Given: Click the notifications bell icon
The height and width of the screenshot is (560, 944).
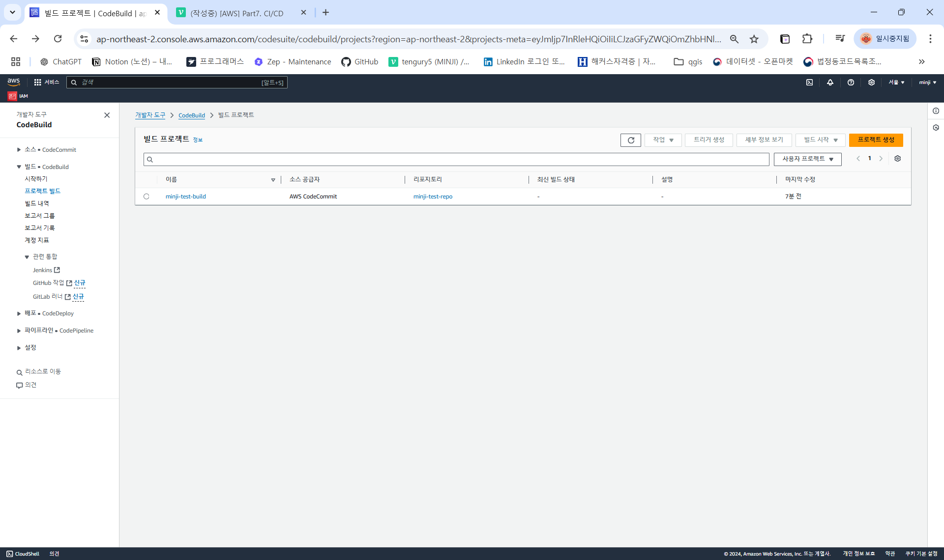Looking at the screenshot, I should [x=830, y=83].
